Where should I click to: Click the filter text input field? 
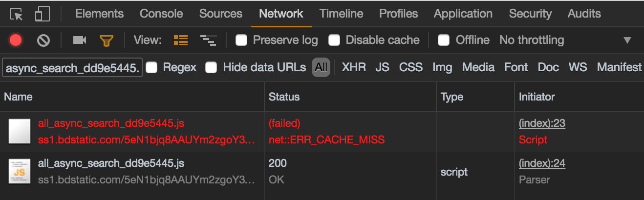[x=72, y=68]
